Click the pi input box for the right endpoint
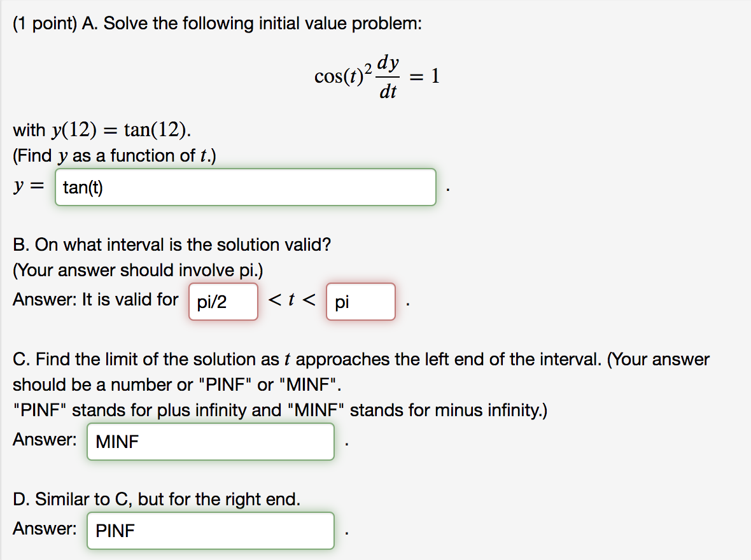Image resolution: width=751 pixels, height=560 pixels. 360,302
